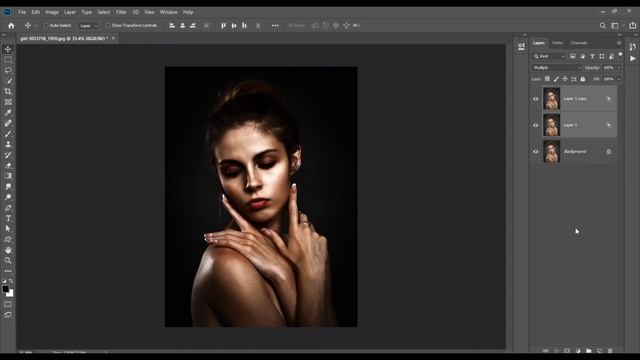This screenshot has height=360, width=640.
Task: Select the Smudge tool
Action: tap(8, 187)
